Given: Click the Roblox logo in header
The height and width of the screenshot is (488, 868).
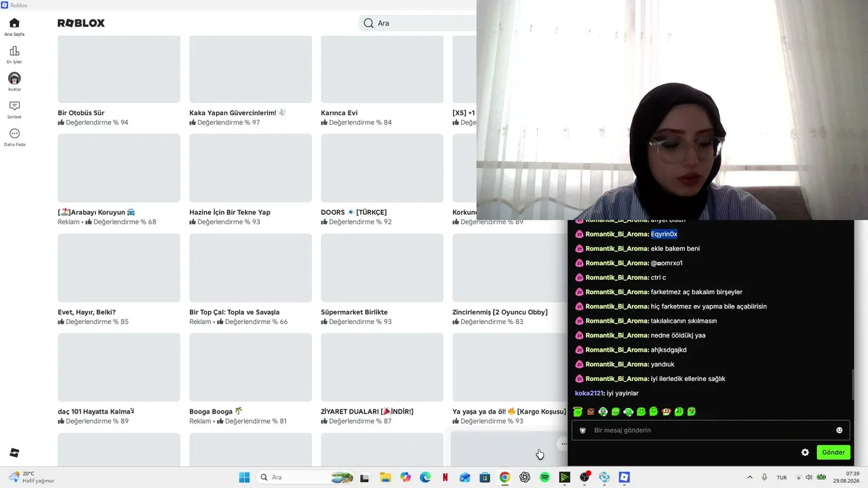Looking at the screenshot, I should (x=81, y=23).
